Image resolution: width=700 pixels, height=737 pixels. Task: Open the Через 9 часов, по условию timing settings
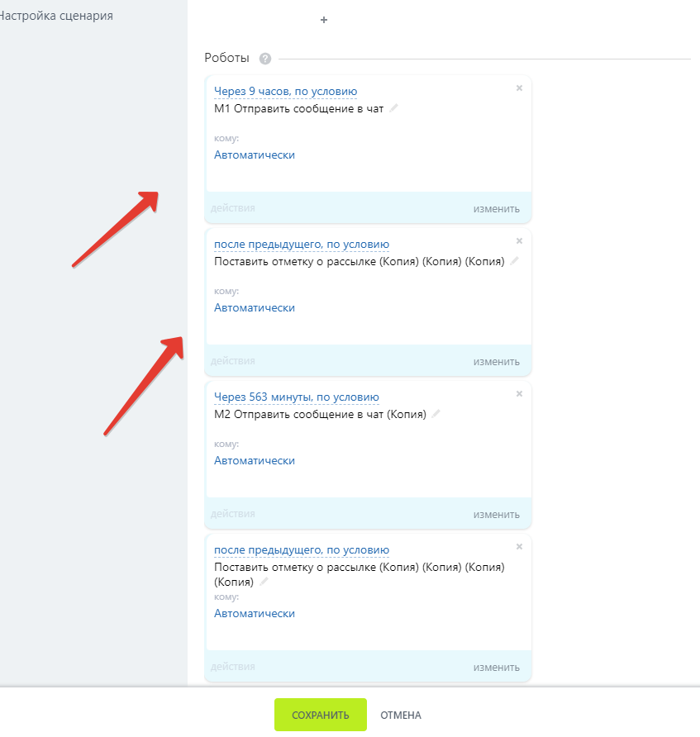285,92
